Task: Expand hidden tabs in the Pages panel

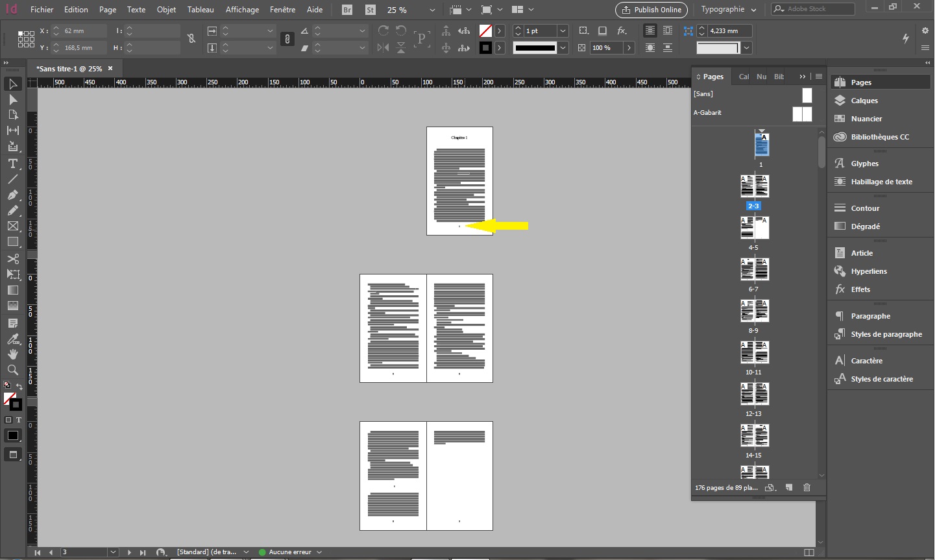Action: (803, 77)
